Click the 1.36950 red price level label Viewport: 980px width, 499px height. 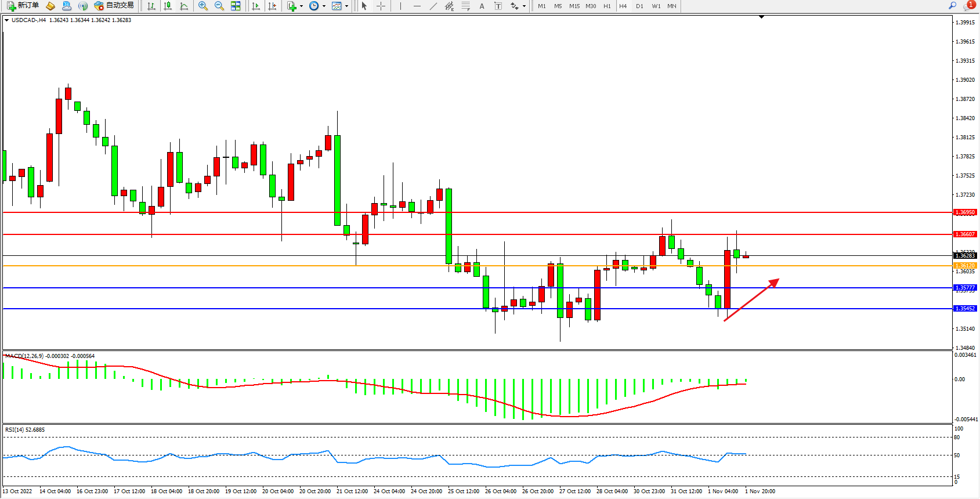pos(965,212)
